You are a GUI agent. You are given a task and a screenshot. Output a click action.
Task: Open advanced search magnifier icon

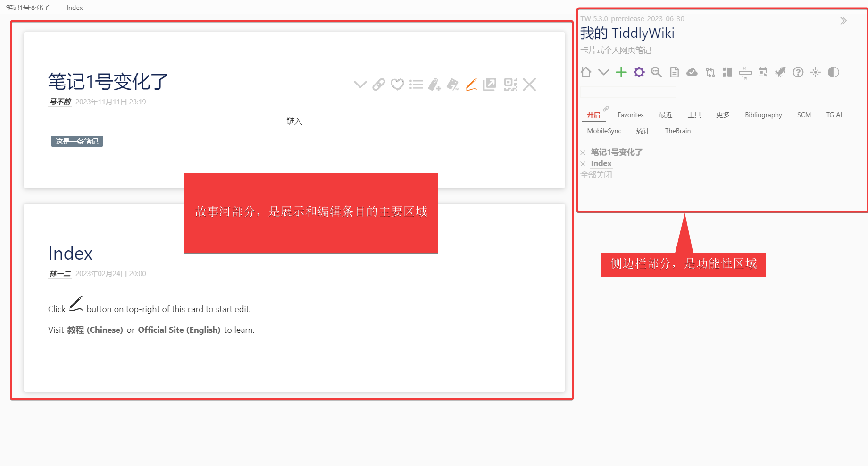click(656, 72)
